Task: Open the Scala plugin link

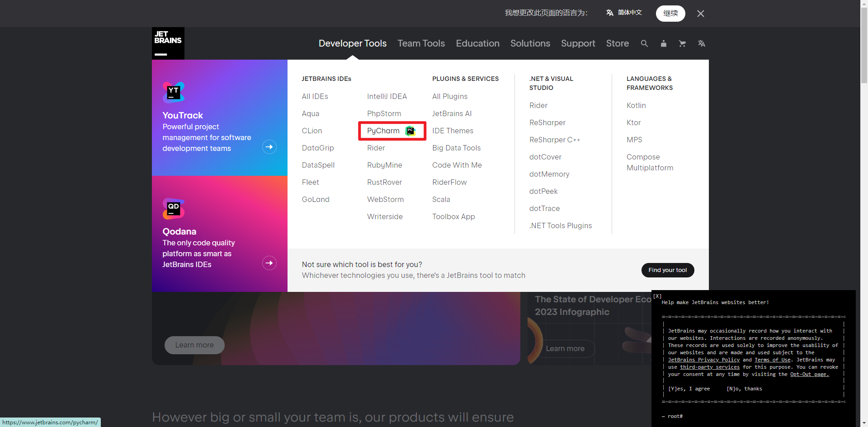Action: (441, 199)
